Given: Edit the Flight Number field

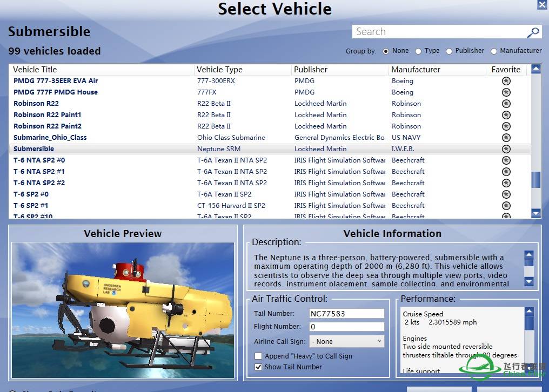Looking at the screenshot, I should pyautogui.click(x=346, y=327).
